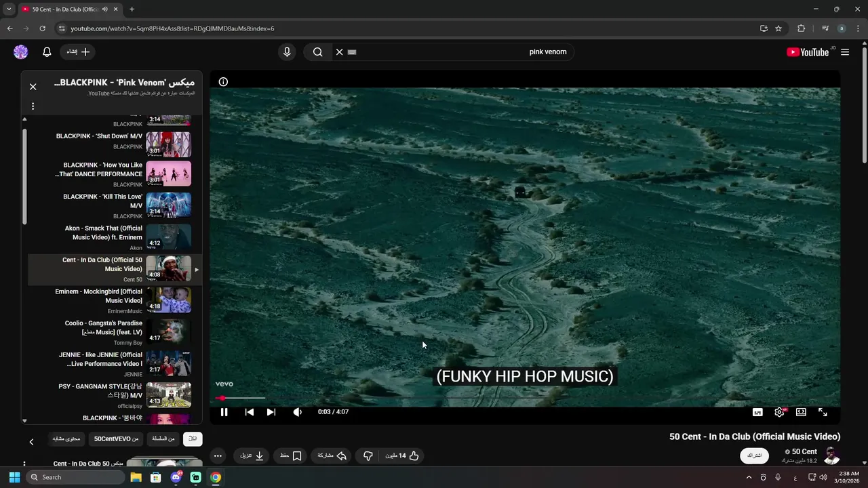
Task: Skip to previous video in playlist
Action: (x=250, y=412)
